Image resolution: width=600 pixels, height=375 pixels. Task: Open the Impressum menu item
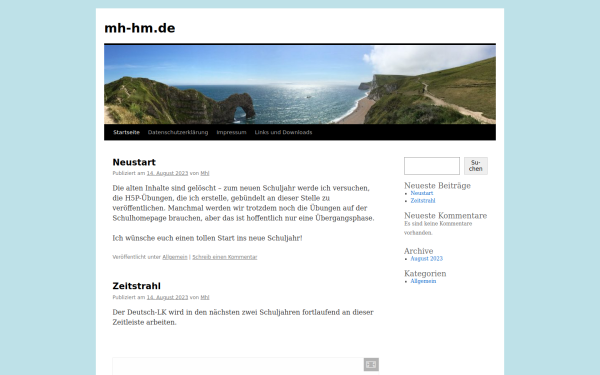231,132
